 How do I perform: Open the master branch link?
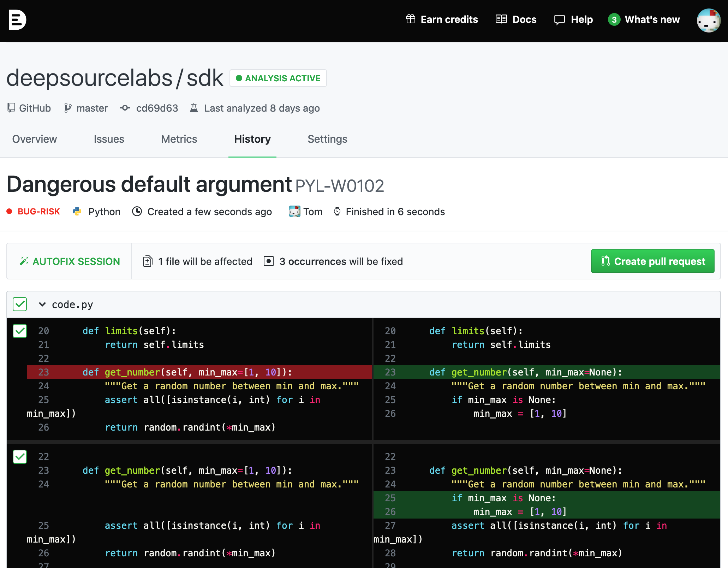[92, 108]
